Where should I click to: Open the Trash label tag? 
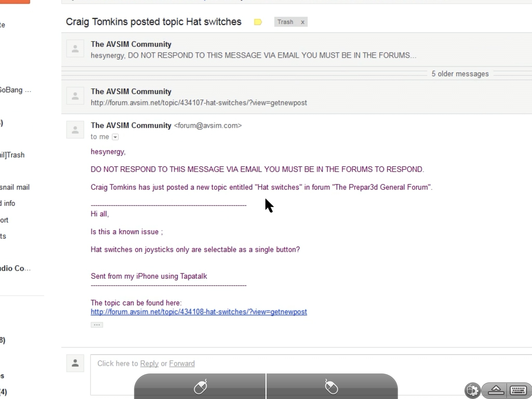285,22
